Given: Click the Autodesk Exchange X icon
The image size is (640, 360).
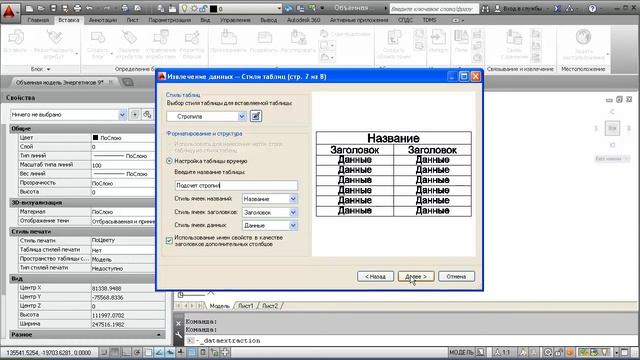Looking at the screenshot, I should coord(558,8).
